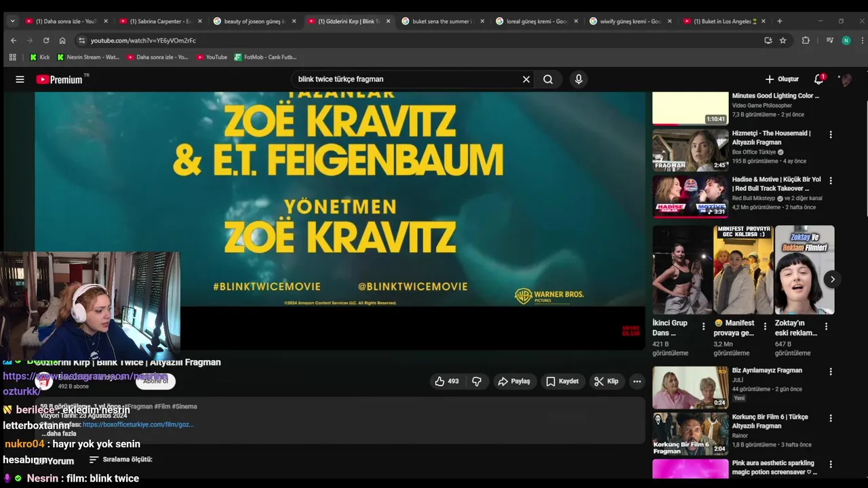Open YouTube bookmark in bookmarks bar
This screenshot has width=868, height=488.
point(212,57)
